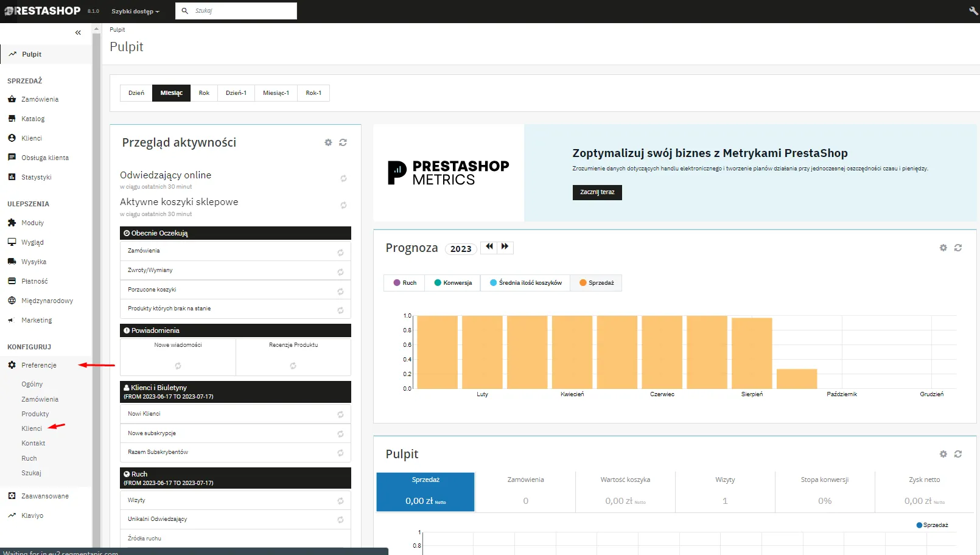Image resolution: width=980 pixels, height=555 pixels.
Task: Toggle Średnia ilość koszyków series
Action: click(525, 283)
